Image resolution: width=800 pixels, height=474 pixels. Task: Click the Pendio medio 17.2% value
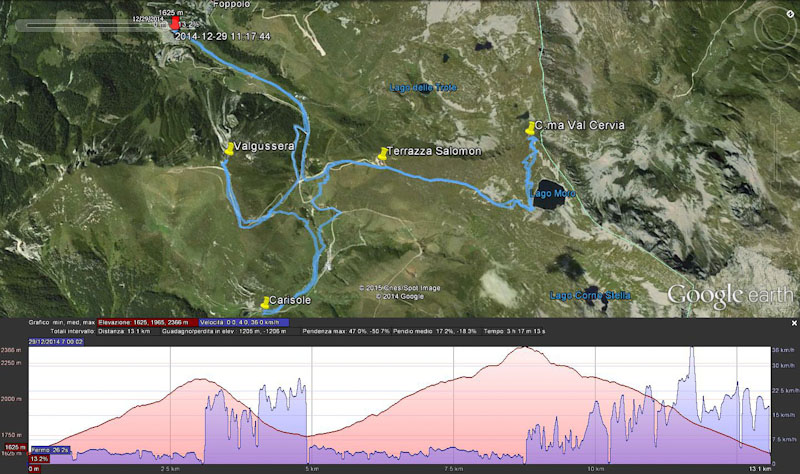pyautogui.click(x=435, y=331)
